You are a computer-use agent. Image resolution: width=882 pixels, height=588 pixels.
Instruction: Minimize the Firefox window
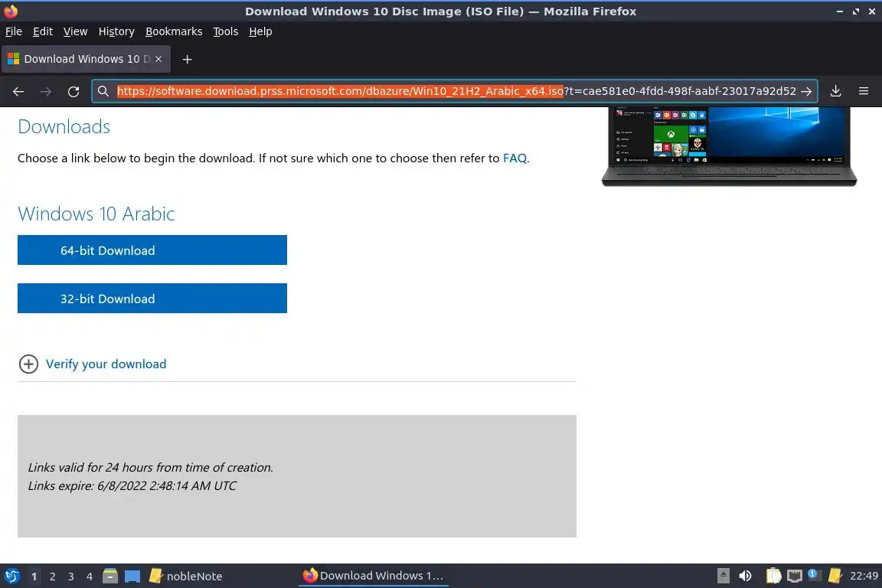click(839, 11)
